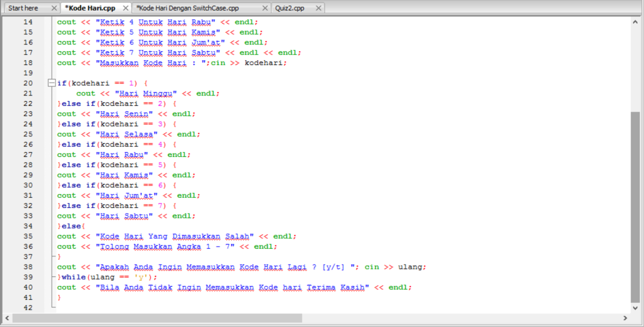
Task: Click line number 20 in the gutter
Action: tap(28, 83)
